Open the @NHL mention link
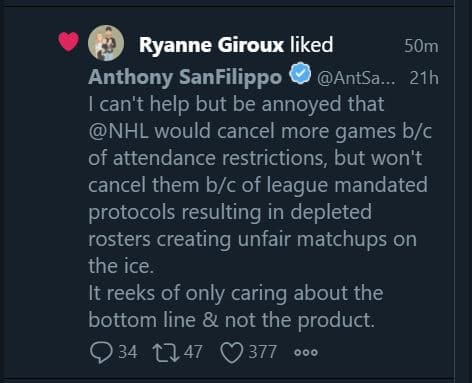The width and height of the screenshot is (472, 383). point(118,131)
